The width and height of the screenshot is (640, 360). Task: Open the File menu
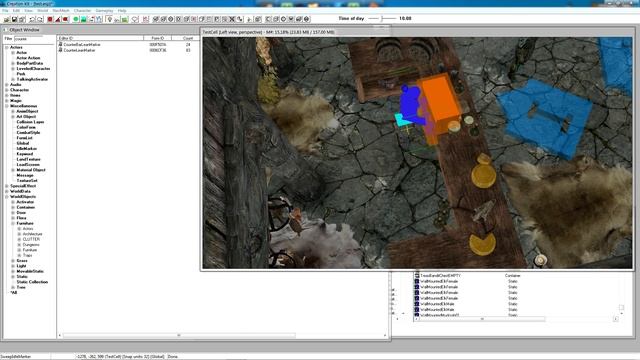[5, 11]
